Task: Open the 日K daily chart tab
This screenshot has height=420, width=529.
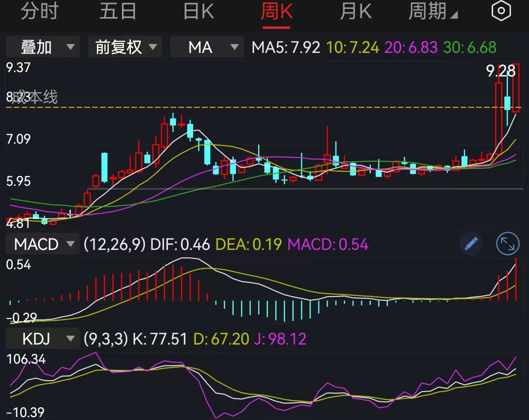Action: (198, 10)
